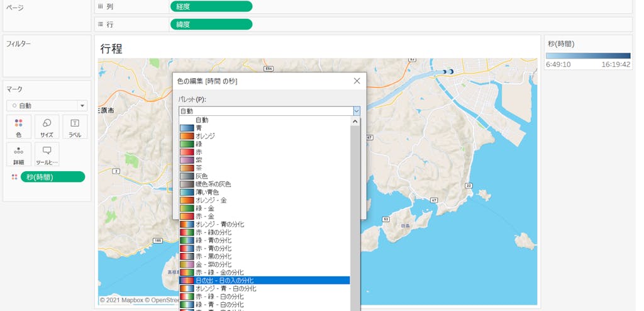Screen dimensions: 644x311
Task: Click color icon beside 秒(時間) pill
Action: pos(14,178)
